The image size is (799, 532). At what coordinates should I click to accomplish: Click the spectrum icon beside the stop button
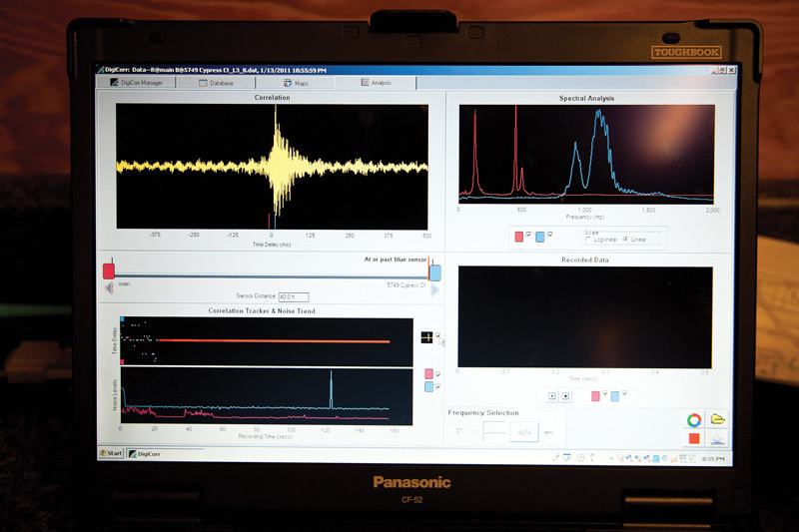tap(716, 438)
